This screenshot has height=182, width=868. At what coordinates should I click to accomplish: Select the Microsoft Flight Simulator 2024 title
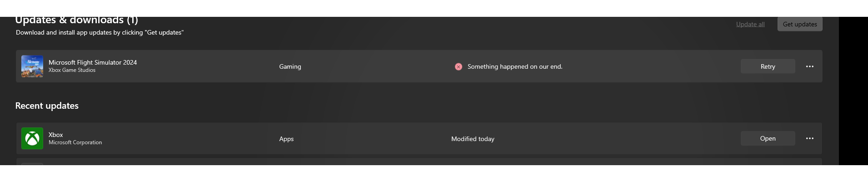pos(93,62)
